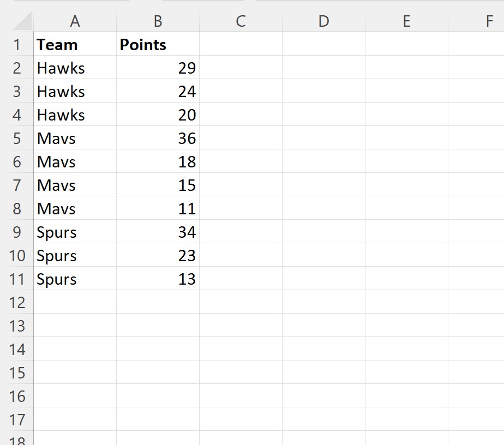Select the cell containing 29
The height and width of the screenshot is (445, 504).
[x=158, y=68]
